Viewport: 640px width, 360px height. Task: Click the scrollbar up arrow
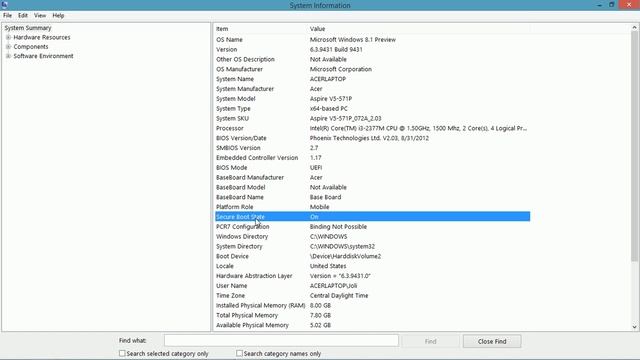(634, 28)
